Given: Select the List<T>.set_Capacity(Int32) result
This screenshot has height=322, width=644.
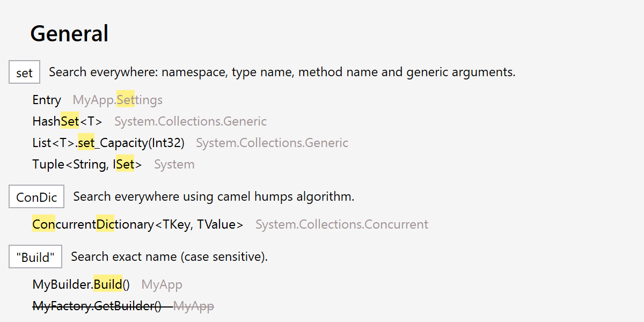Looking at the screenshot, I should pyautogui.click(x=108, y=143).
